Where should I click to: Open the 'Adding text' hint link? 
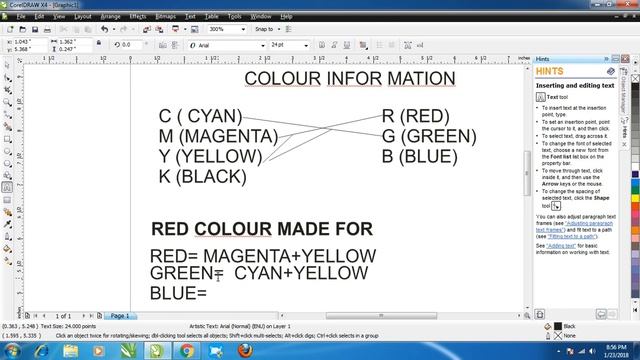point(561,246)
